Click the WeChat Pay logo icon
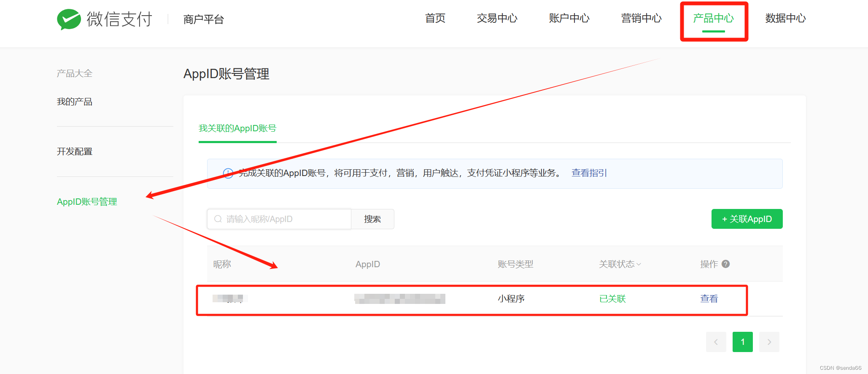This screenshot has height=374, width=868. click(x=69, y=19)
